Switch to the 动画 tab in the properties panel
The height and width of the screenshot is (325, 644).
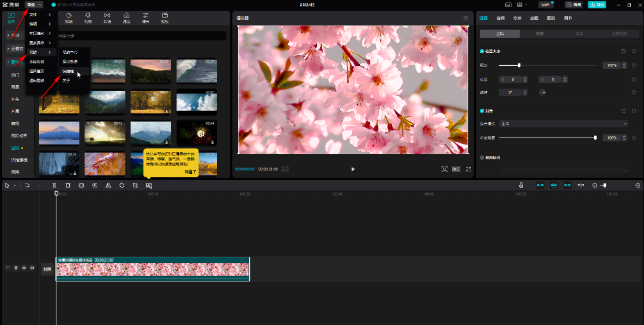(533, 18)
